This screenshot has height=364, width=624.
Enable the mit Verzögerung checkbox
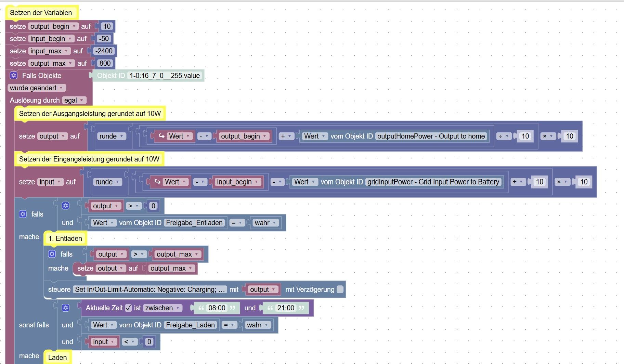point(340,289)
